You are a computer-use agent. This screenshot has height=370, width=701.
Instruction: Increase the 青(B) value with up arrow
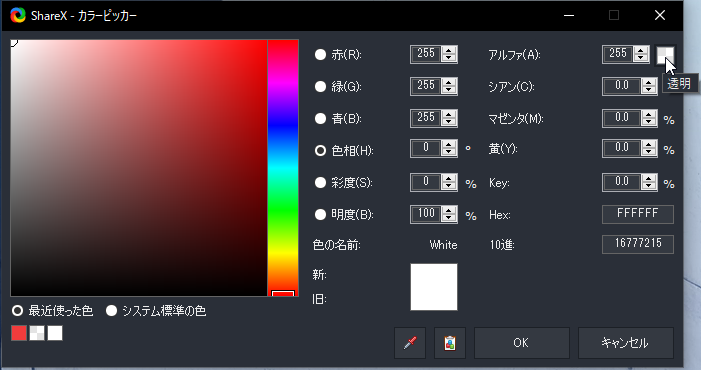(x=449, y=114)
